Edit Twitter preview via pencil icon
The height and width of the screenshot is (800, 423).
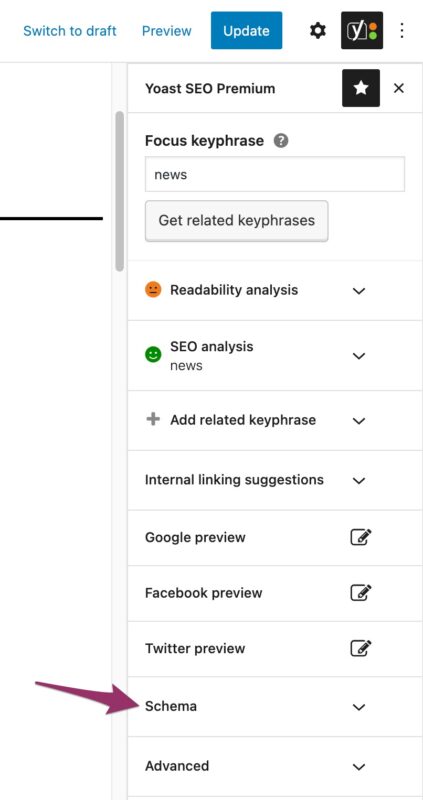point(361,648)
